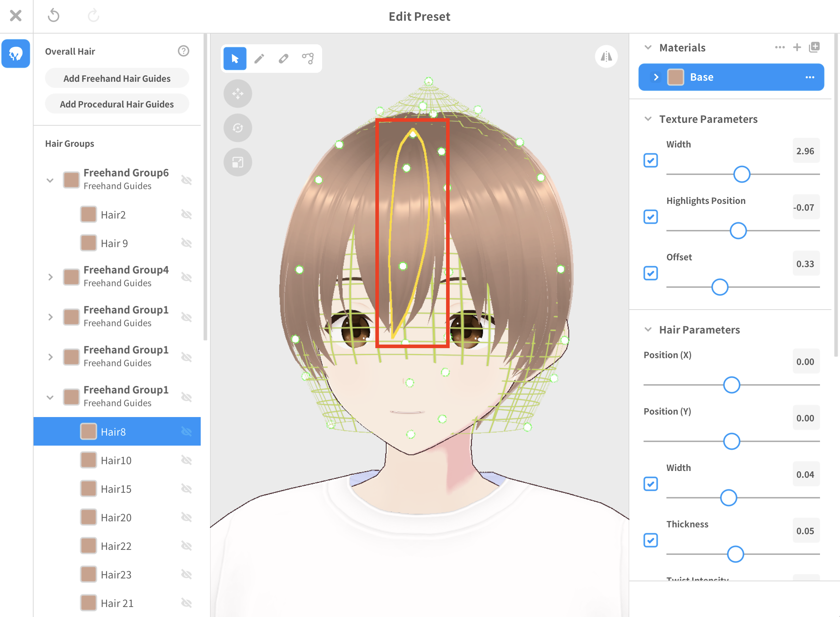Select Hair 21 in hair list

[x=117, y=603]
